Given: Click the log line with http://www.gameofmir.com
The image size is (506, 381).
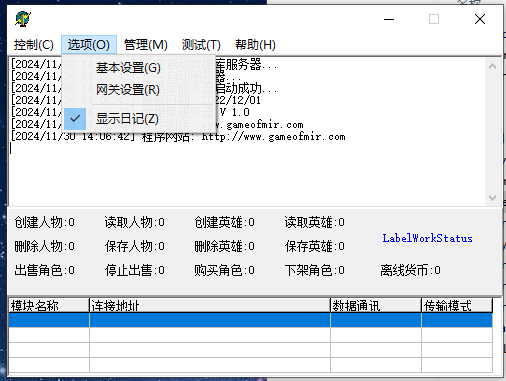Looking at the screenshot, I should click(x=178, y=137).
